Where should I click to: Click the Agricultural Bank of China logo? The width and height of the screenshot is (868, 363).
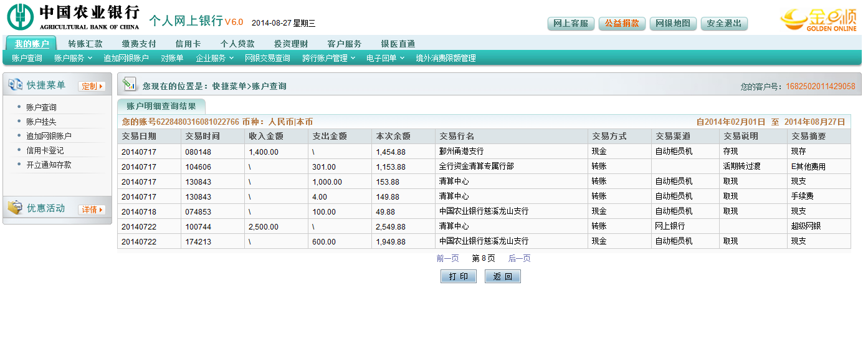tap(74, 17)
